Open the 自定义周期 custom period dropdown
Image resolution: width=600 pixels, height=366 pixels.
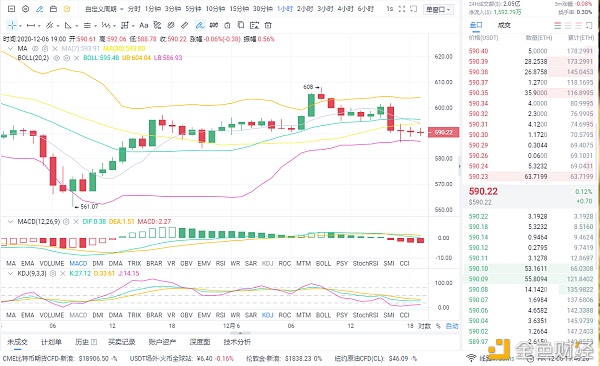pyautogui.click(x=104, y=9)
